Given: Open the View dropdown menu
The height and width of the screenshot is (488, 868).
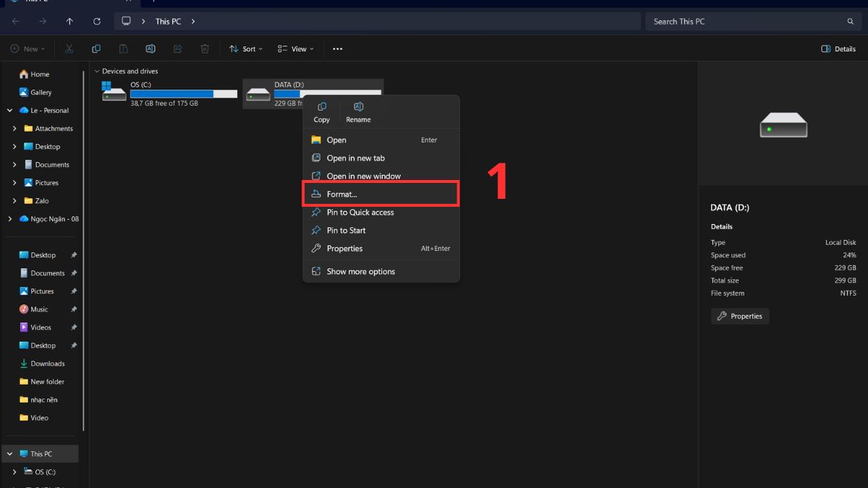Looking at the screenshot, I should 294,48.
